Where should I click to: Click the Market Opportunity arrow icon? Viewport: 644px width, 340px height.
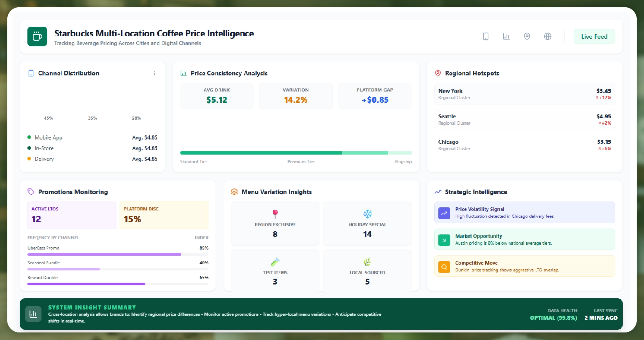pos(444,240)
